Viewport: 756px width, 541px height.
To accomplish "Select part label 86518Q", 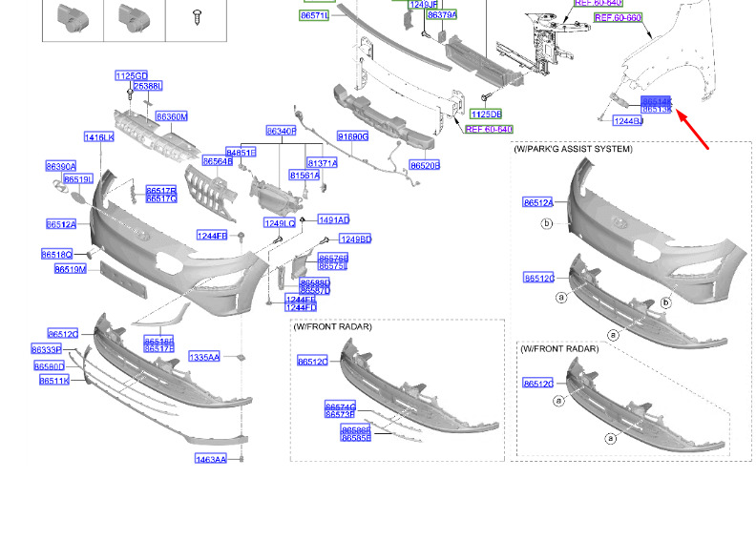I will (57, 254).
